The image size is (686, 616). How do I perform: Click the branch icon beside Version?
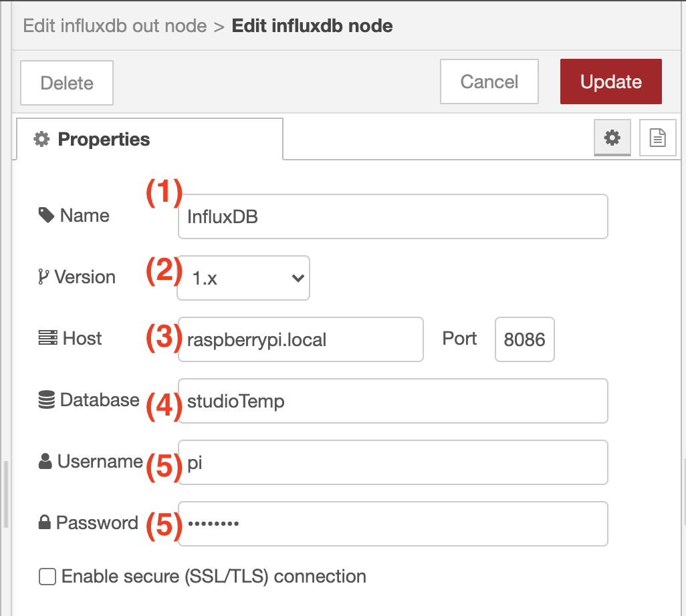point(43,277)
